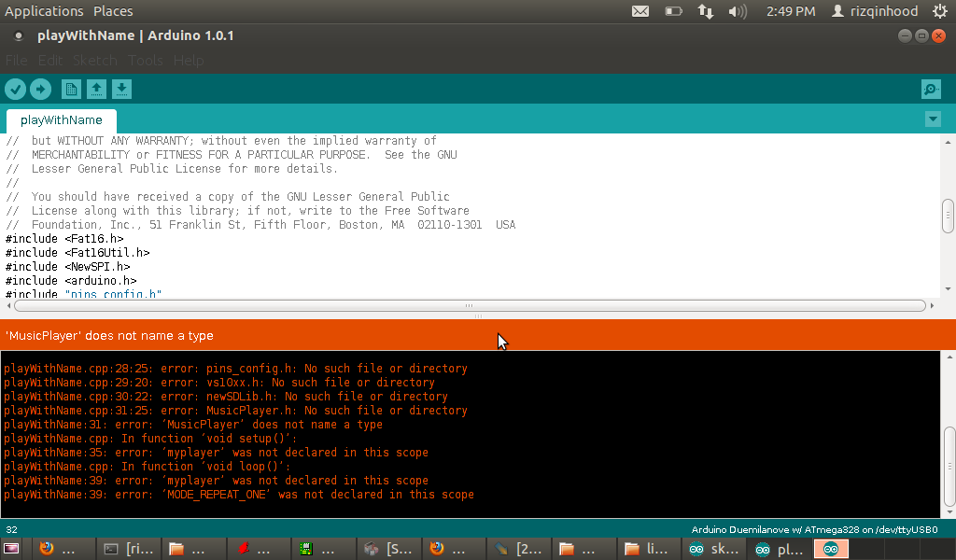Click the editor scroll-right arrow

(x=933, y=305)
